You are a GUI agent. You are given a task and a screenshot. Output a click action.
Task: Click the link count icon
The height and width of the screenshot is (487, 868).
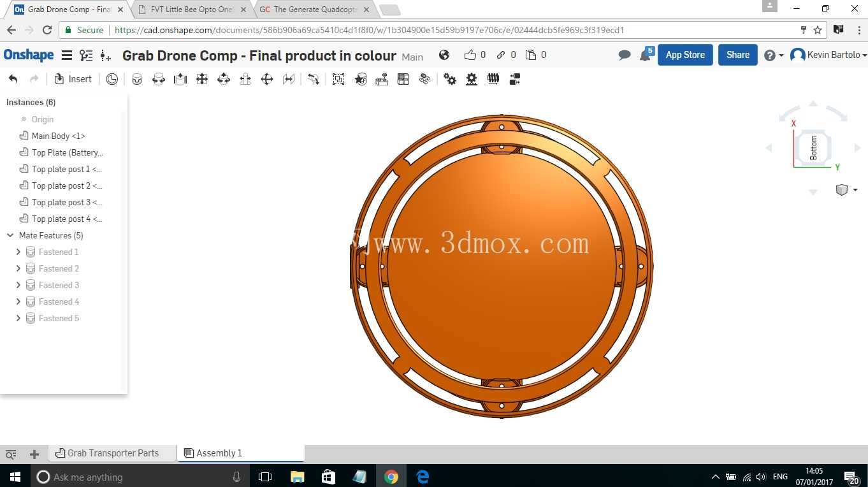tap(501, 55)
